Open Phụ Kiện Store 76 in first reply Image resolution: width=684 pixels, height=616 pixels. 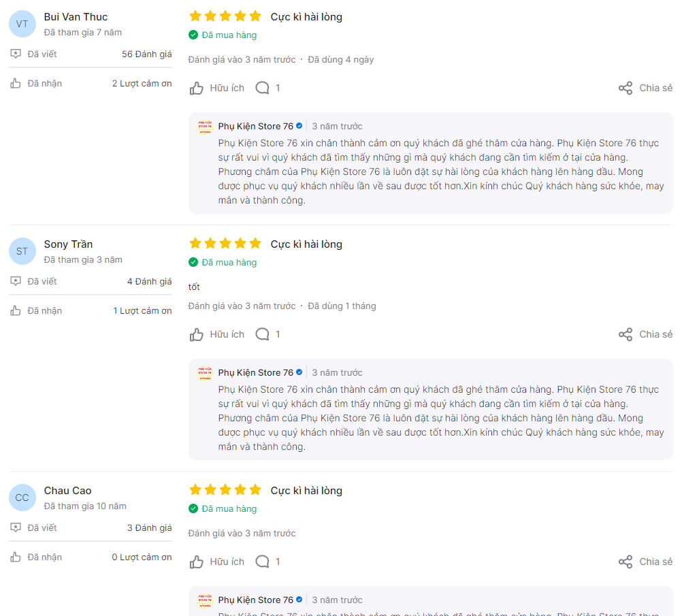[256, 127]
